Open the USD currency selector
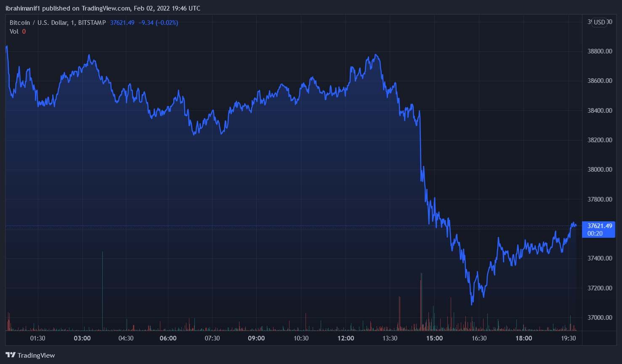Screen dimensions: 622x364 tap(599, 22)
